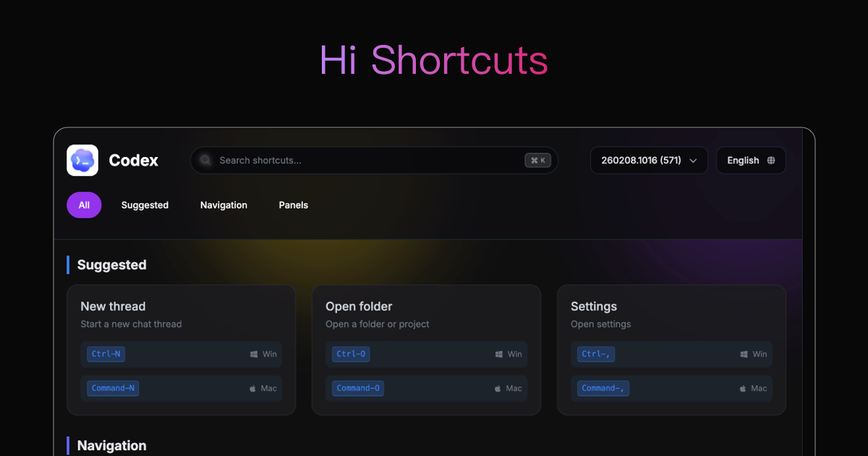This screenshot has width=868, height=456.
Task: Click the Ctrl-O key badge
Action: pyautogui.click(x=352, y=354)
